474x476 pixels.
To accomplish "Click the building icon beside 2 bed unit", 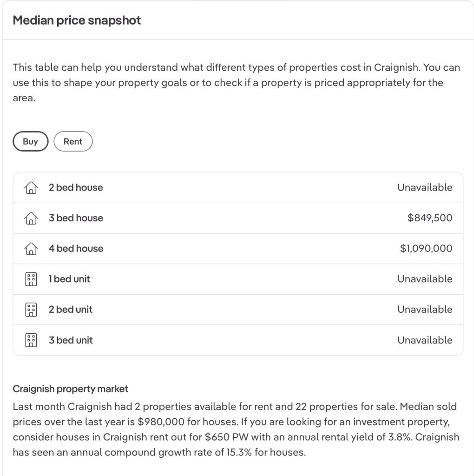I will click(x=31, y=310).
